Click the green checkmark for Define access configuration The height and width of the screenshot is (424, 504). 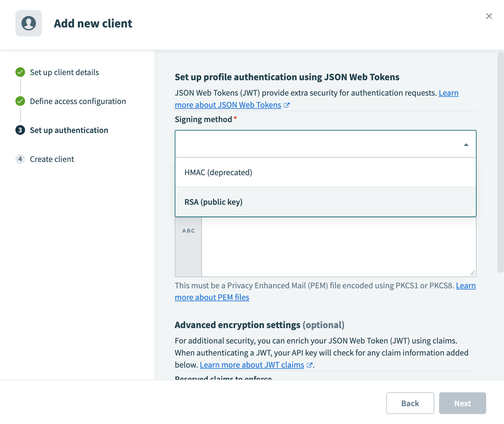(20, 101)
